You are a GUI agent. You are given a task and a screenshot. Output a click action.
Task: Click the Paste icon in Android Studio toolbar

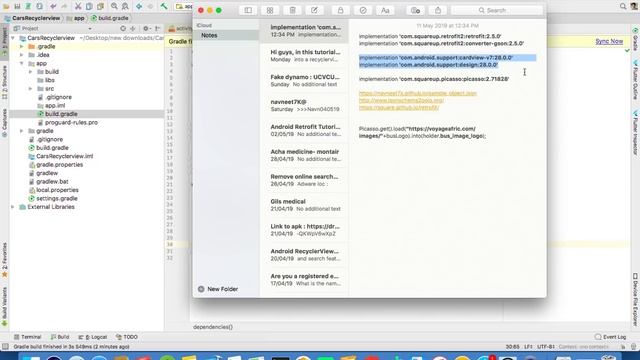tap(100, 6)
